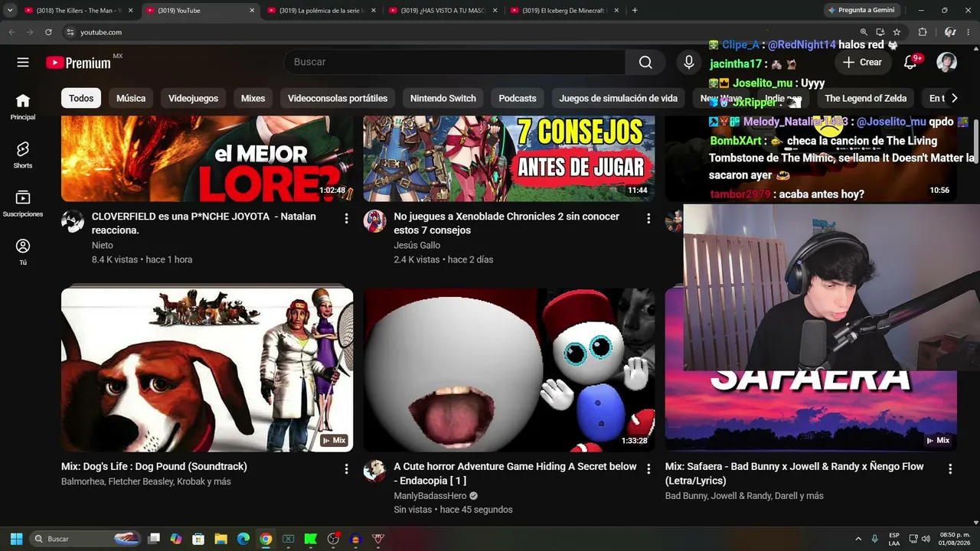The image size is (980, 551).
Task: Start voice search with the microphone
Action: click(x=689, y=62)
